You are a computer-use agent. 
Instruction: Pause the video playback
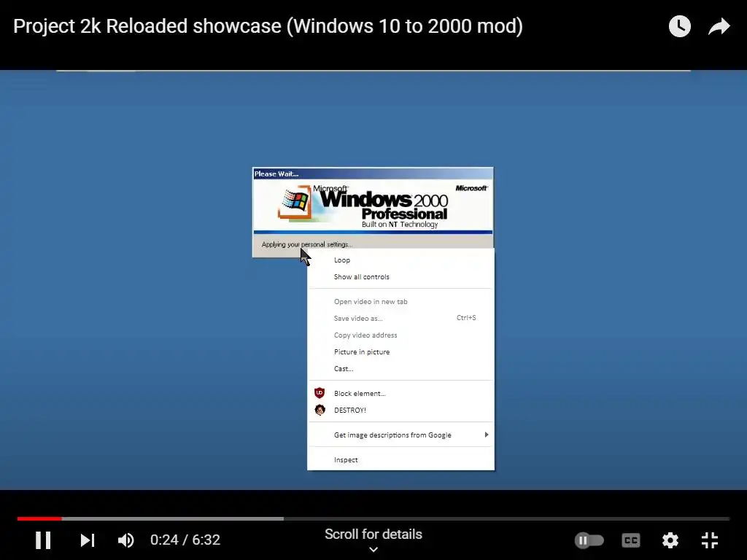[x=43, y=540]
